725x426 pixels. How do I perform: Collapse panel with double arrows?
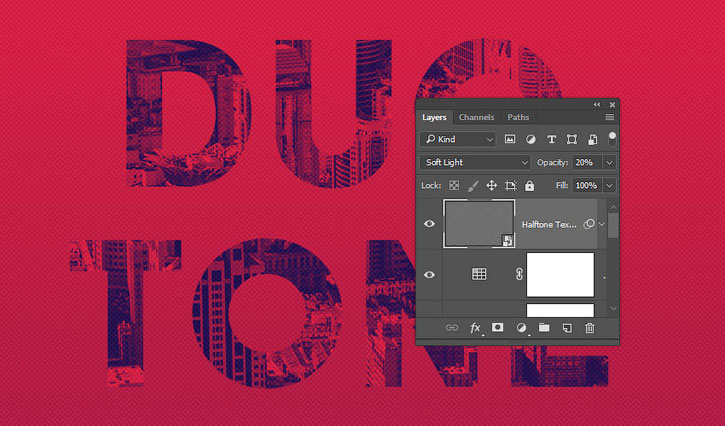pos(597,105)
